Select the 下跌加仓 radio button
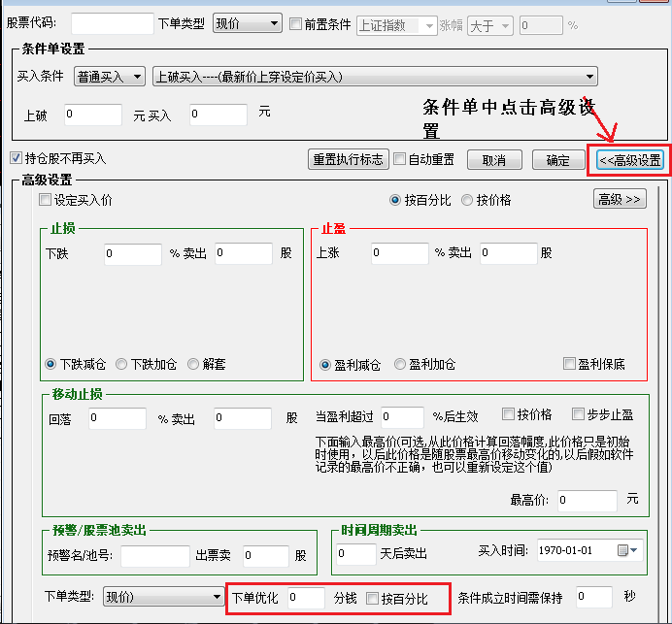672x624 pixels. (x=121, y=364)
